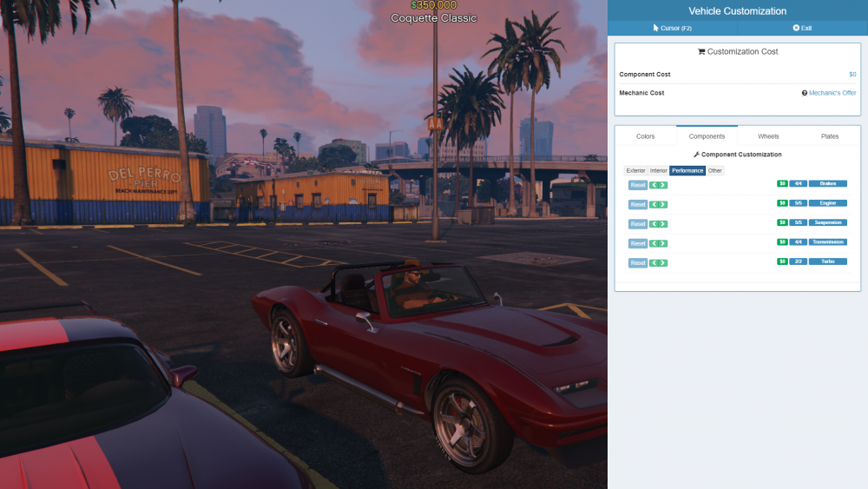Click the 4/4 level badge for Brakes
868x489 pixels.
point(798,183)
